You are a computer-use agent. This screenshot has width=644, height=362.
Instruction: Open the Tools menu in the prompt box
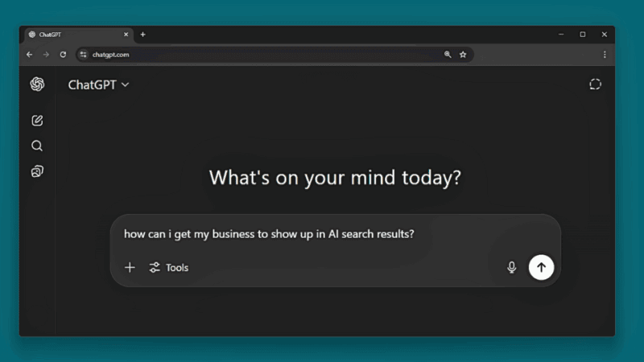169,268
